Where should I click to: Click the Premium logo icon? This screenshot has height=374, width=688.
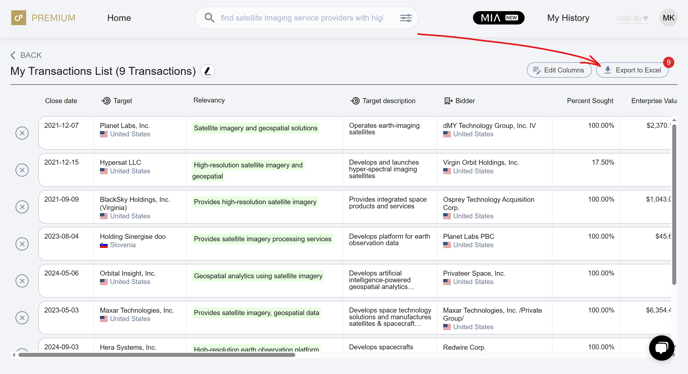18,18
